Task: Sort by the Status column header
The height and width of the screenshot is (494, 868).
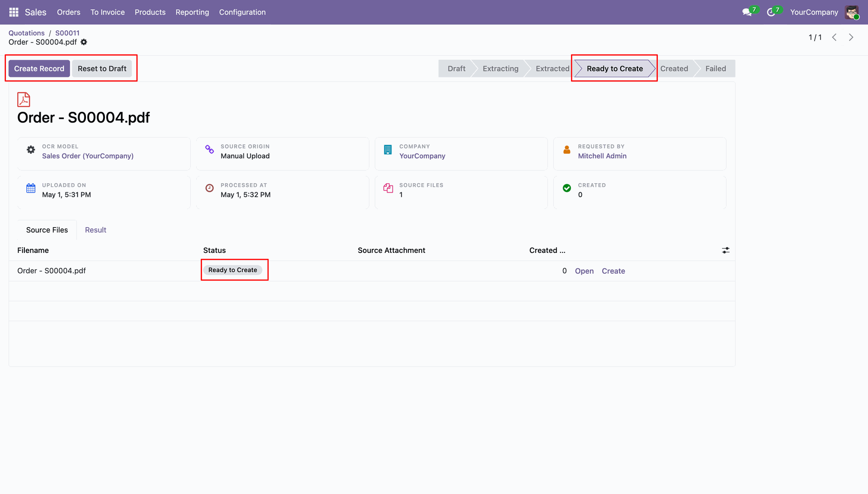Action: tap(214, 251)
